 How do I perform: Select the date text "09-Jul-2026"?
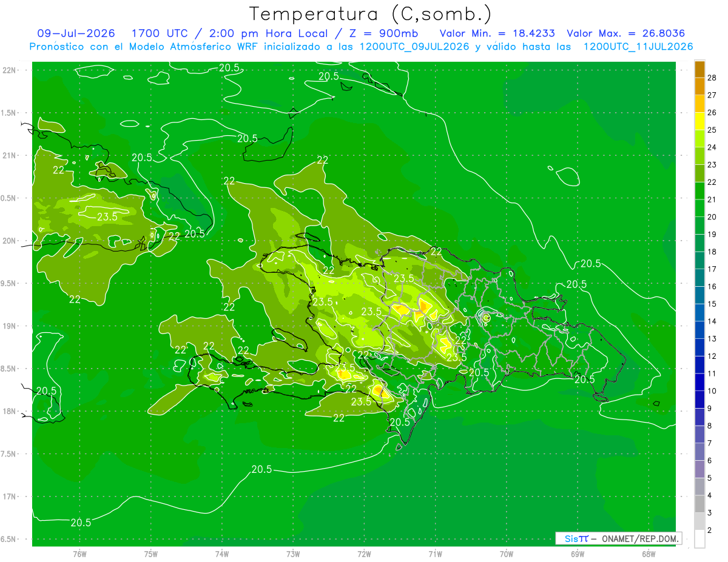pos(76,33)
